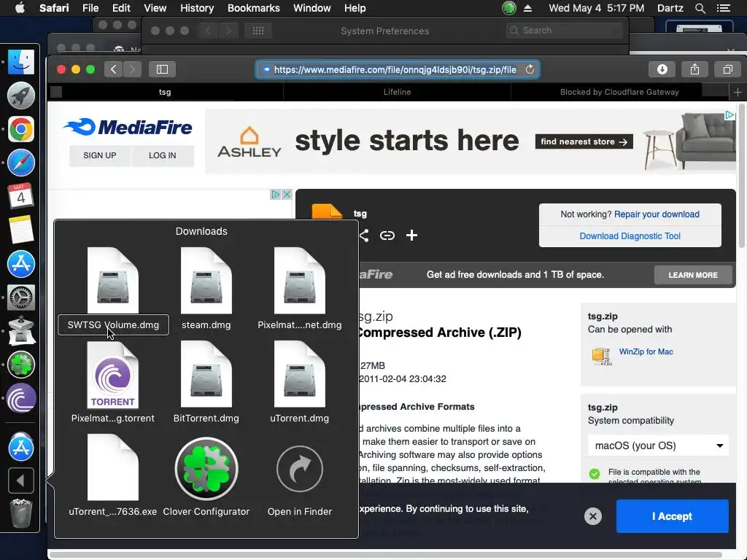The image size is (747, 560).
Task: Click show all grid button in System Preferences
Action: coord(258,31)
